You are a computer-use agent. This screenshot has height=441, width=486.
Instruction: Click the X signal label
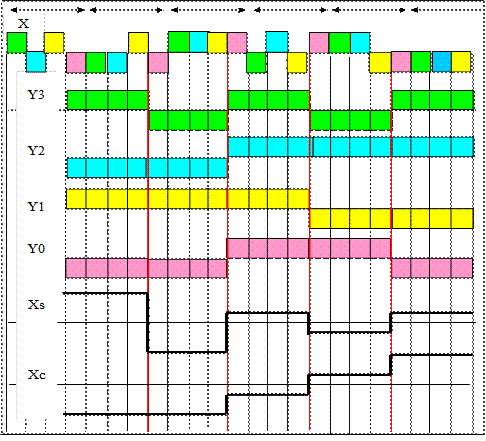pos(23,24)
